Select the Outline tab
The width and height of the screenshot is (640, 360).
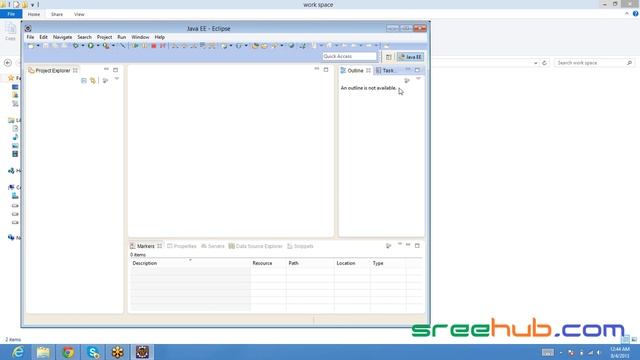tap(355, 70)
